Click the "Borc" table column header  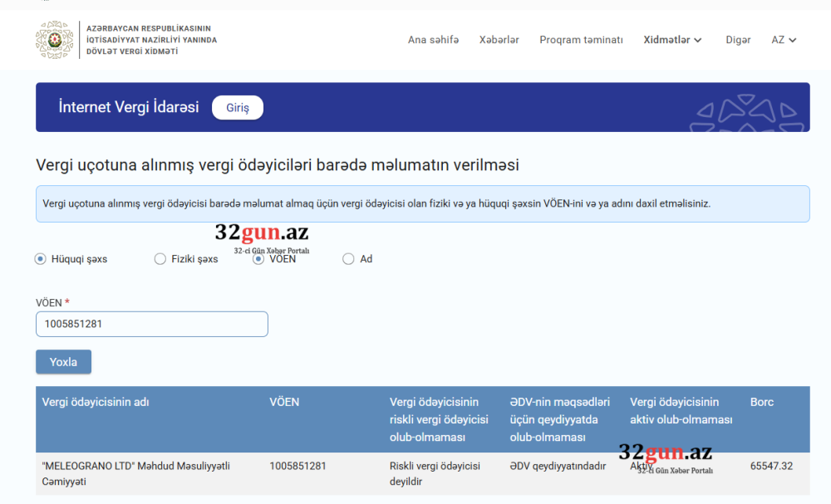tap(762, 402)
